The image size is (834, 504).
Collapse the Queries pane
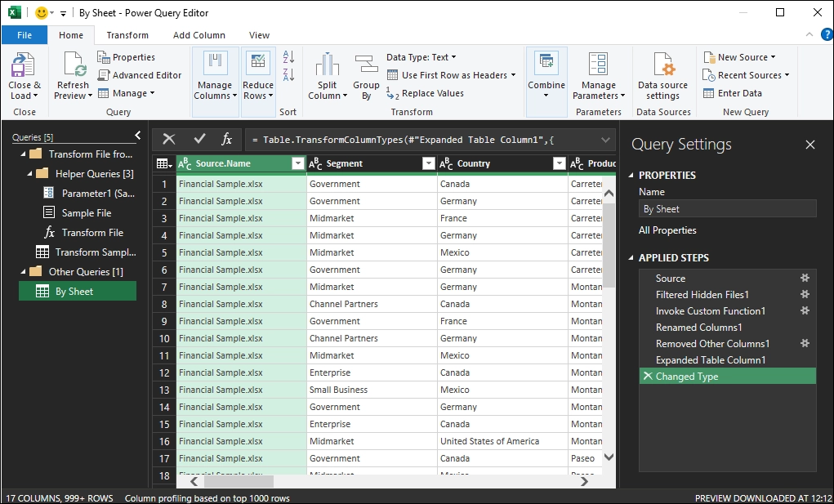(x=137, y=136)
